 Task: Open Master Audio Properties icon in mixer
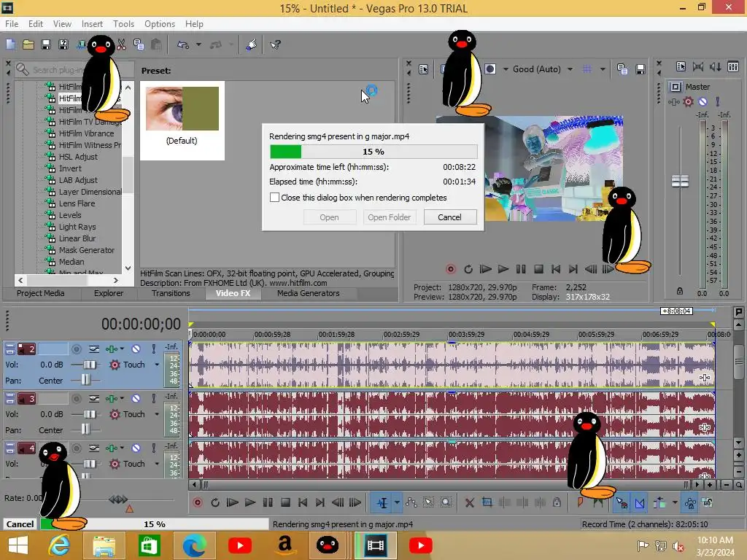click(681, 66)
